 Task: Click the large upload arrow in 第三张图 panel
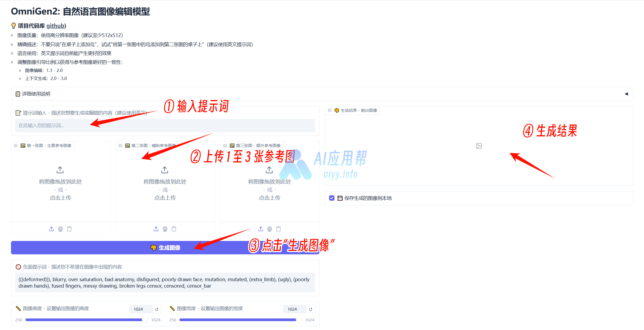269,170
